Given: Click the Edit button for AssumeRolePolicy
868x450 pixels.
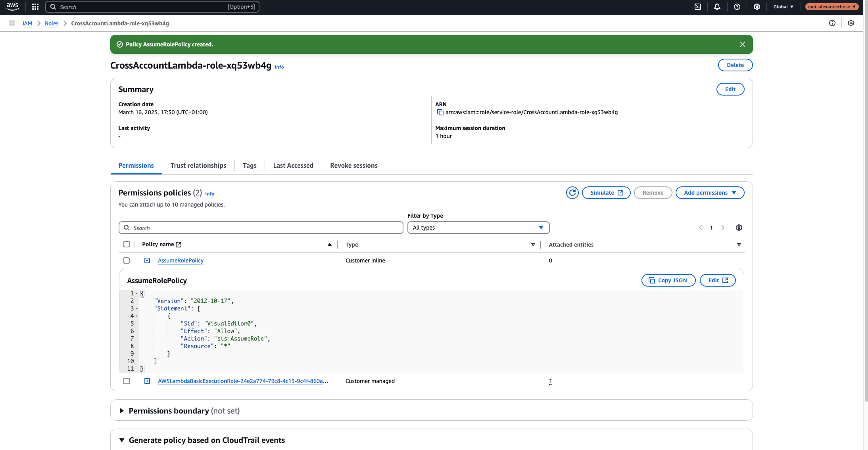Looking at the screenshot, I should click(x=718, y=280).
